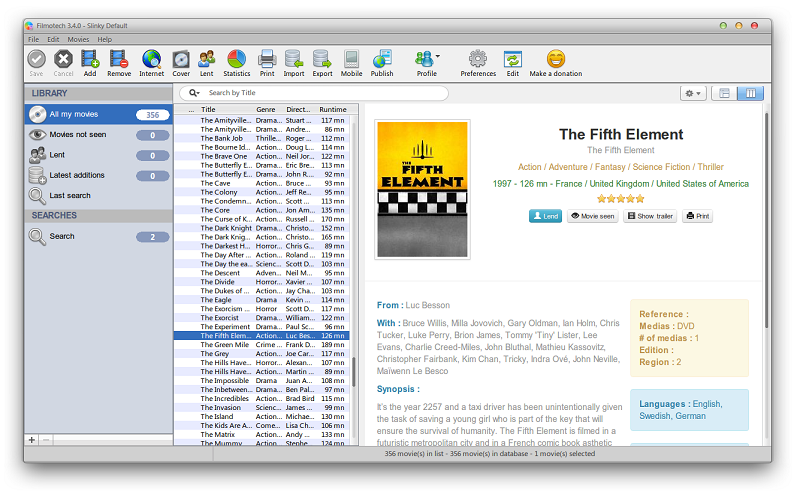800x495 pixels.
Task: Toggle the Movie seen button
Action: [x=592, y=216]
